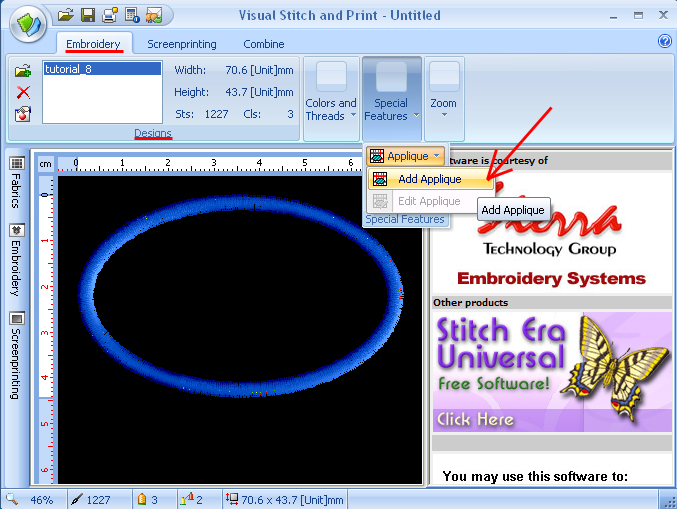
Task: Open the Embroidery vertical side tab
Action: pyautogui.click(x=16, y=259)
